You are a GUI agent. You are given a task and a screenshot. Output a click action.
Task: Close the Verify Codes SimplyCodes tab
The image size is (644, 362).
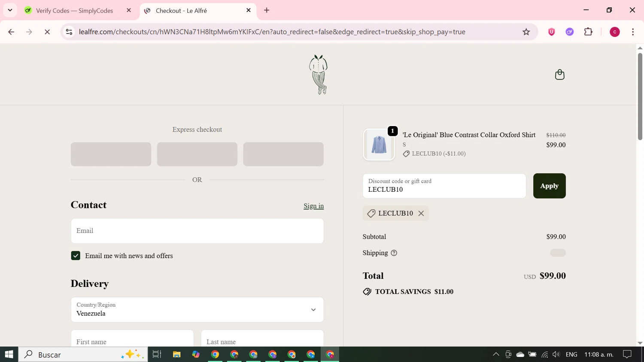coord(129,10)
